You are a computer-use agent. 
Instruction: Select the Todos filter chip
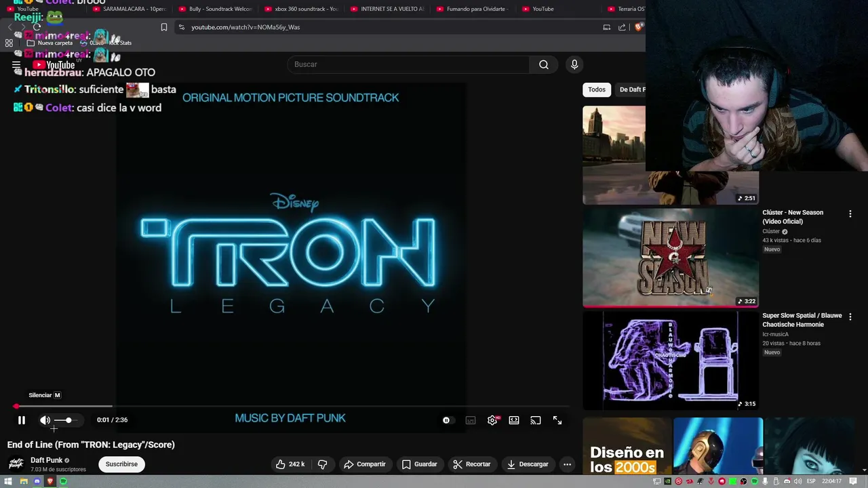pyautogui.click(x=597, y=89)
